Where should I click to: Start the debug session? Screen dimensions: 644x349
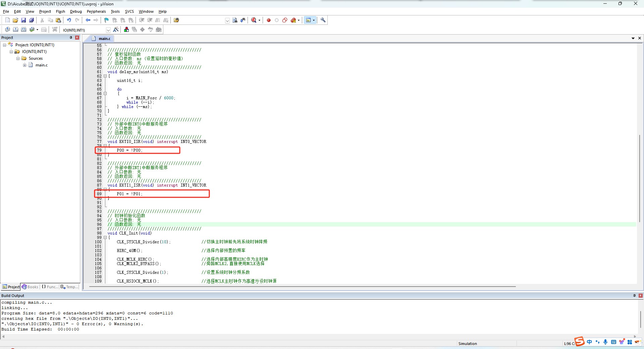tap(254, 20)
